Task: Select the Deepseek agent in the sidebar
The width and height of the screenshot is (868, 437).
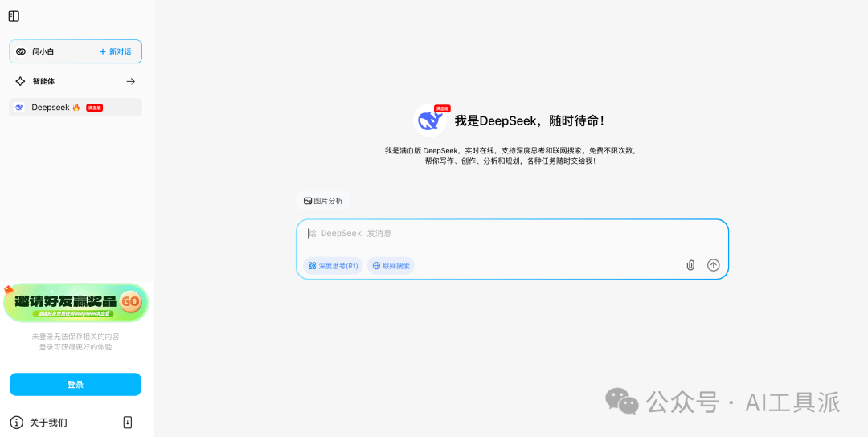Action: click(x=76, y=108)
